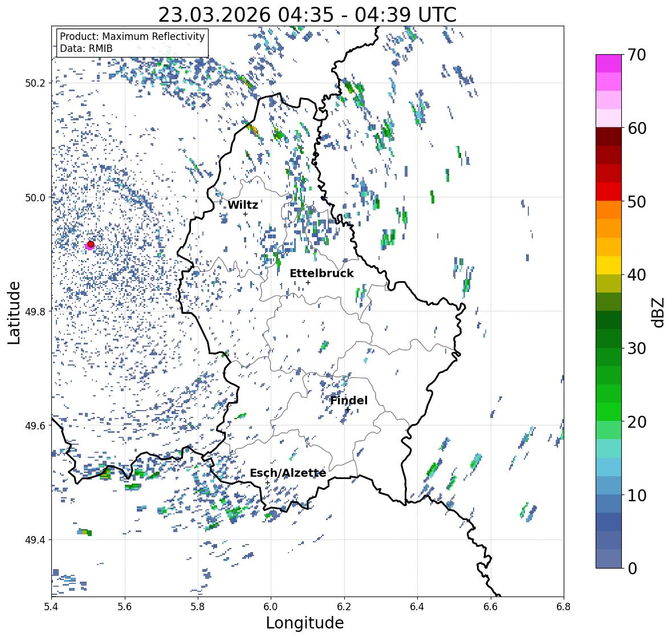Click the 70 tick on the colorbar
Viewport: 672px width, 637px height.
pyautogui.click(x=637, y=55)
